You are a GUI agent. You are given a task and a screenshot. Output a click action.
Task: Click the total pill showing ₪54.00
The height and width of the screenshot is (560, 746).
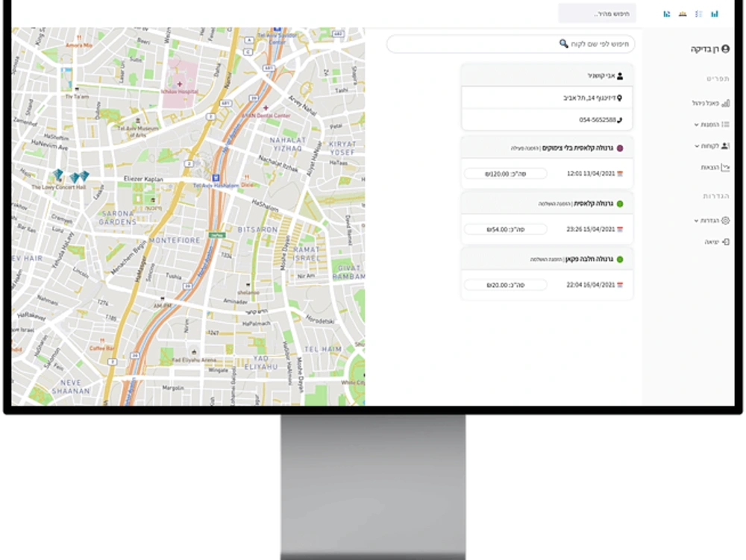(x=505, y=230)
